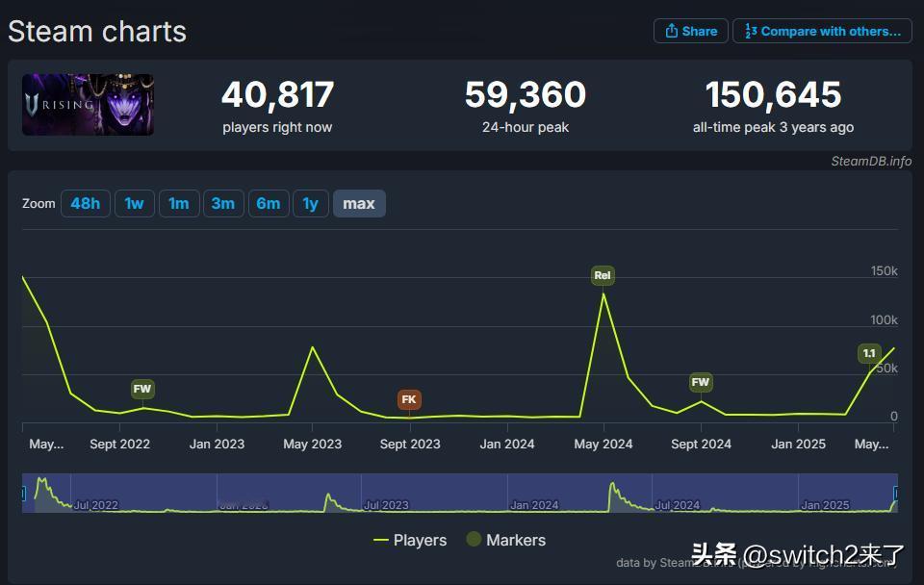Click the May 2023 axis label

coord(312,445)
